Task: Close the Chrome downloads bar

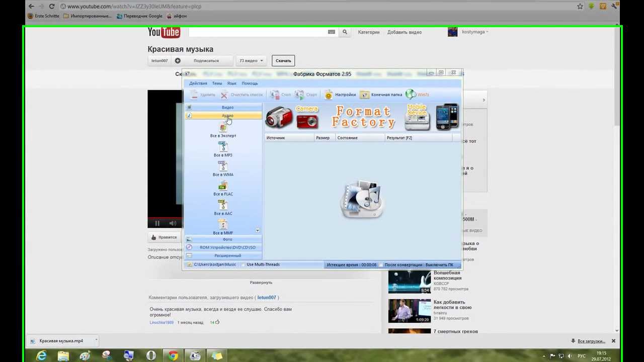Action: tap(613, 341)
